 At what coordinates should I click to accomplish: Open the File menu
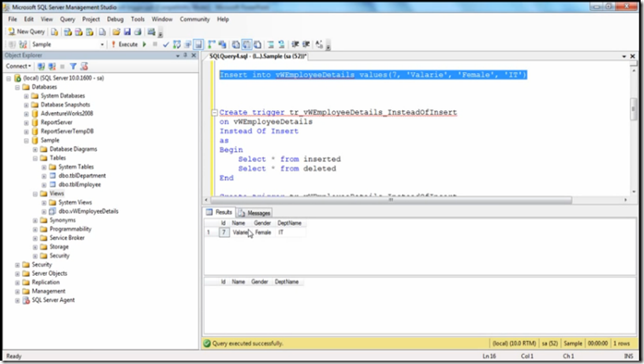13,20
